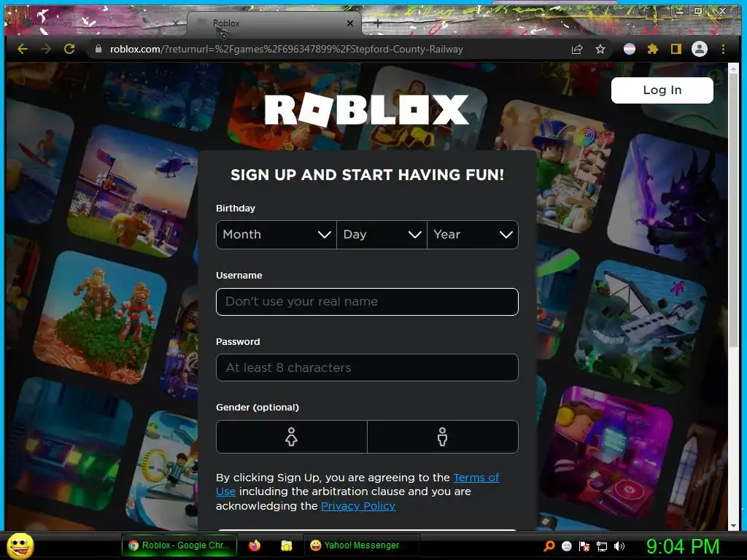The height and width of the screenshot is (560, 747).
Task: Open the striped flag extension icon
Action: 630,49
